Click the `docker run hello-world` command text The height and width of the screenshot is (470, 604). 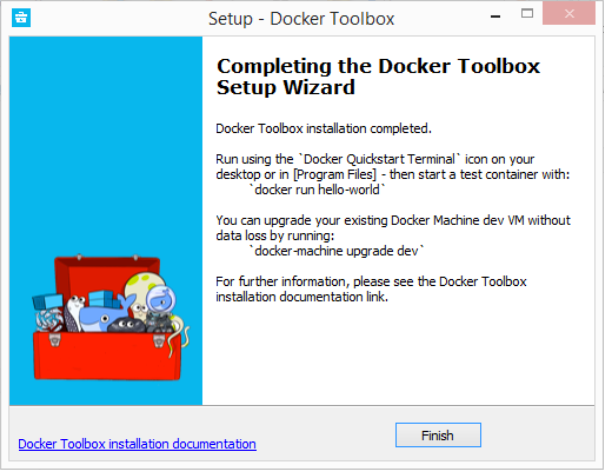coord(317,190)
